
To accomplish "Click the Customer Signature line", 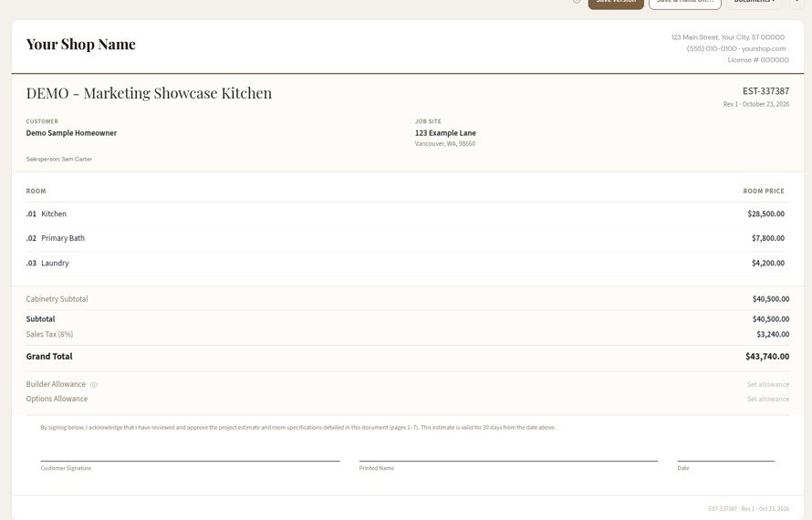I will [x=190, y=461].
